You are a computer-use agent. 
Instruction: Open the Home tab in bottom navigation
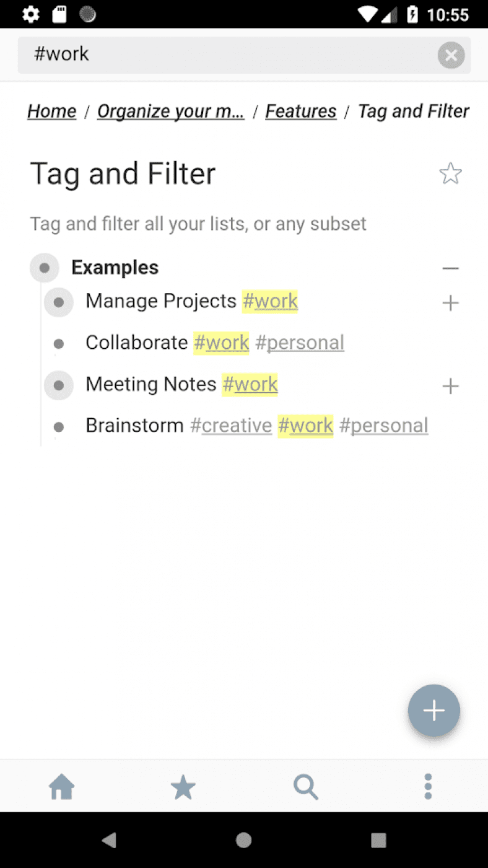click(x=61, y=786)
